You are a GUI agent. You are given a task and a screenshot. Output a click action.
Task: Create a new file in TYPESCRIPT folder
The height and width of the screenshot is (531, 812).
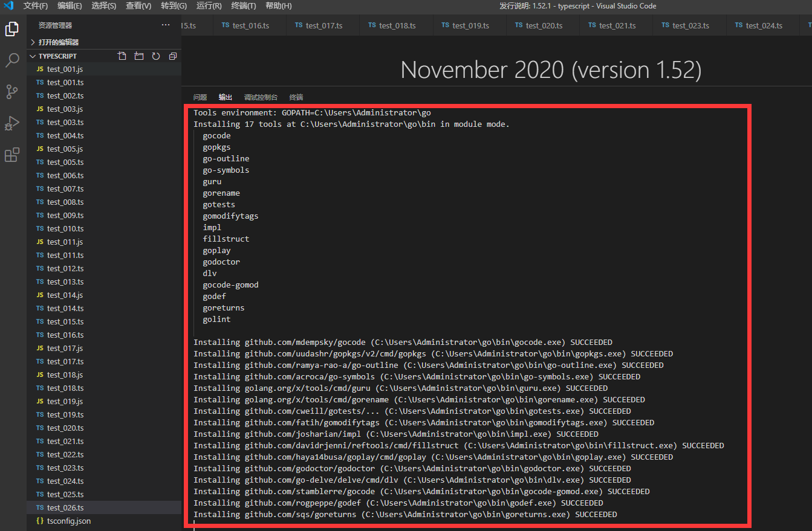122,56
